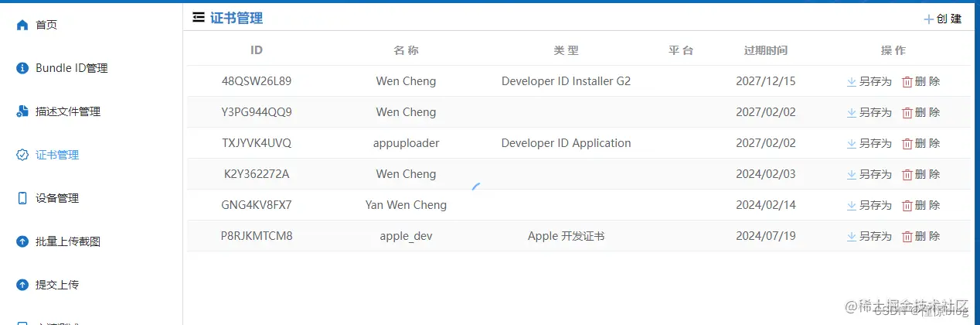Click the file icon beside 描述文件管理

point(22,111)
